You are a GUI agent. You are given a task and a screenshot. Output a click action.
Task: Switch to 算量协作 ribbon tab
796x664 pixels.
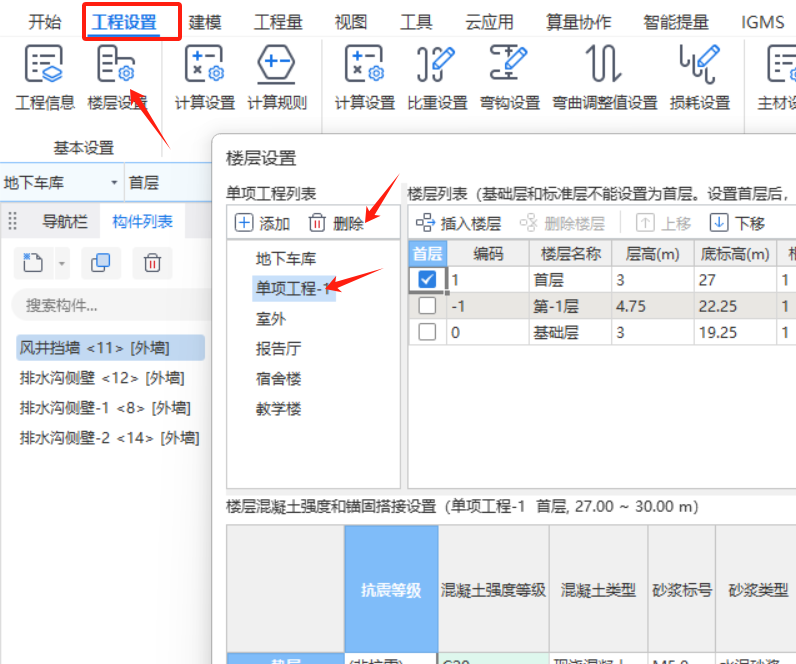[x=578, y=22]
